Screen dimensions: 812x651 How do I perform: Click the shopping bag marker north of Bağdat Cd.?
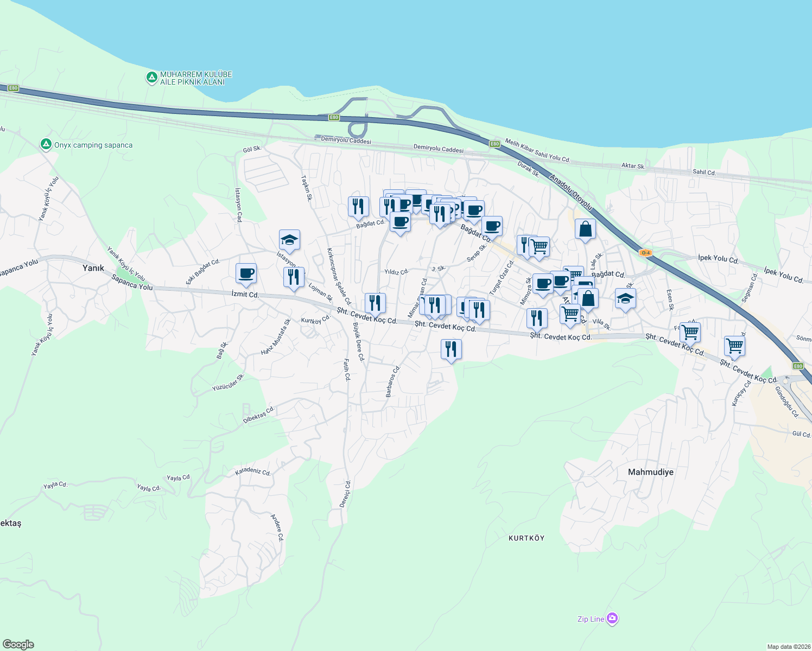pyautogui.click(x=585, y=229)
